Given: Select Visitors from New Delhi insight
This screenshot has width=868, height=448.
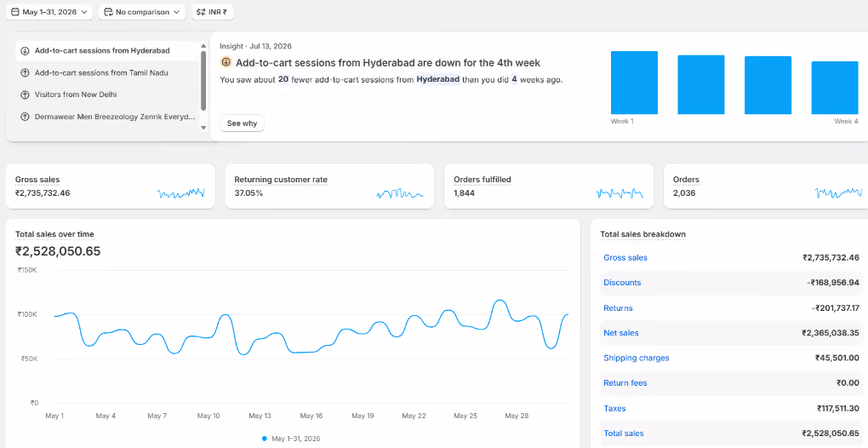Looking at the screenshot, I should click(x=107, y=95).
